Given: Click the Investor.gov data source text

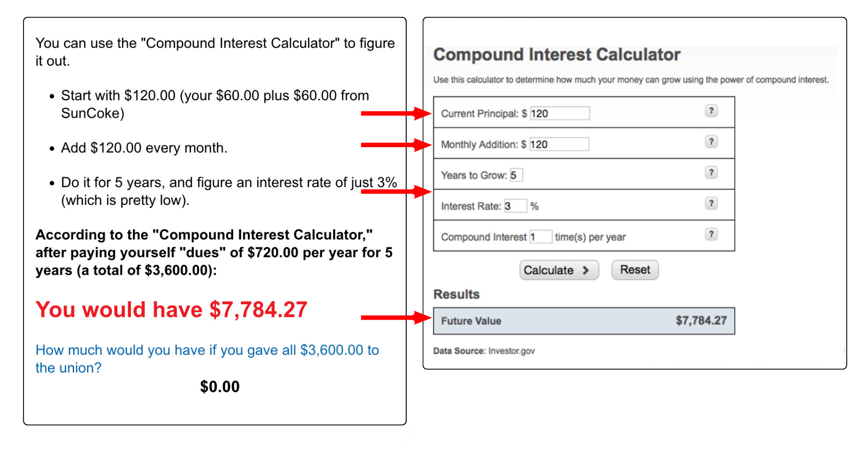Looking at the screenshot, I should pos(511,351).
